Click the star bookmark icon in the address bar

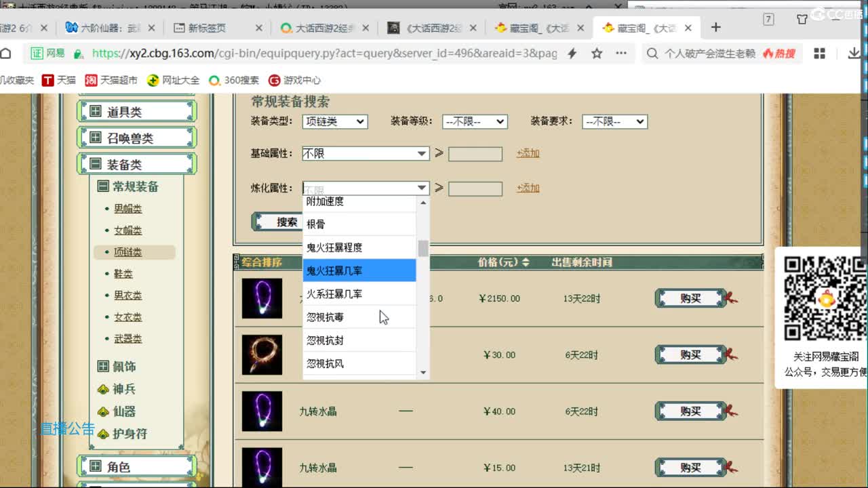(597, 54)
